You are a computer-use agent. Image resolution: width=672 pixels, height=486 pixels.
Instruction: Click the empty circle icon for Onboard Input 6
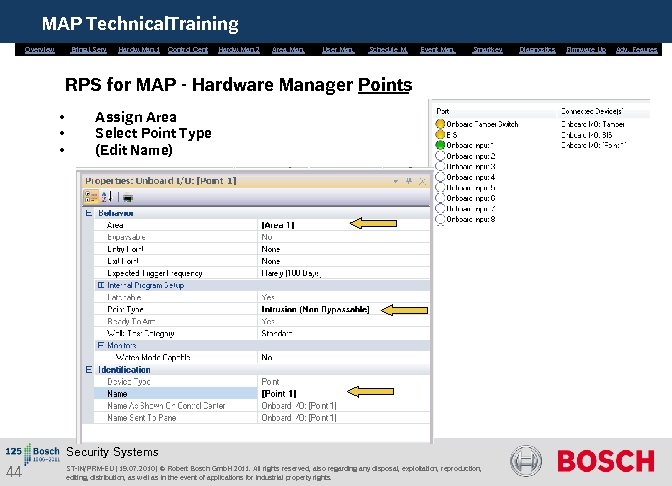pos(440,198)
